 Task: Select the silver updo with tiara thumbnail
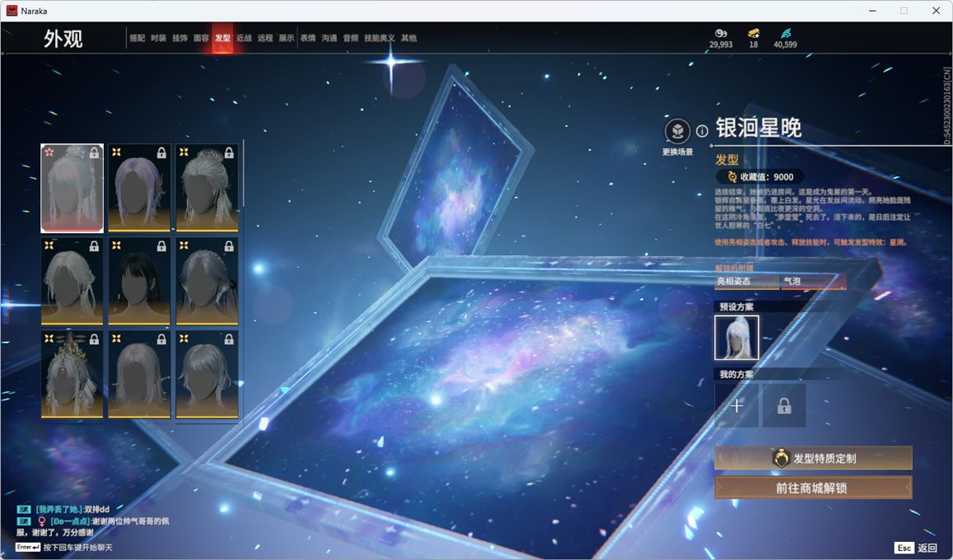(207, 189)
